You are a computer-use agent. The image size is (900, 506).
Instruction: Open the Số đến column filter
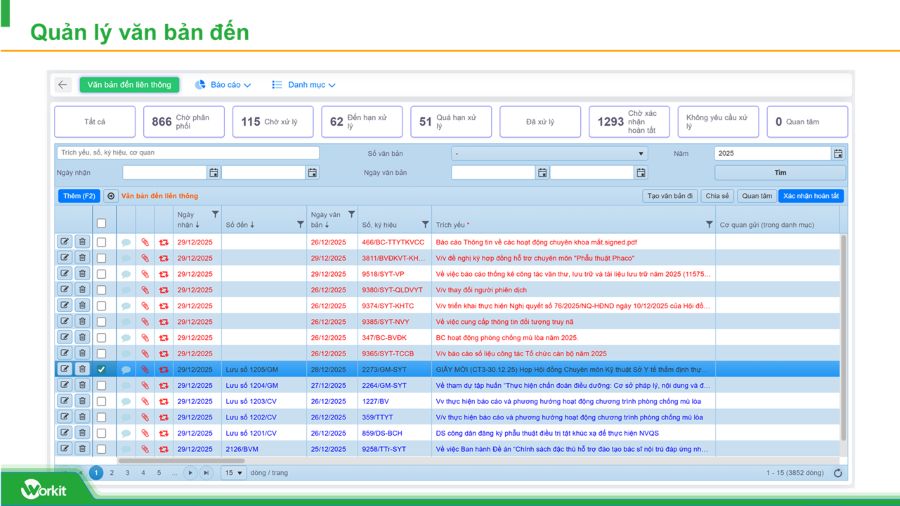click(300, 225)
